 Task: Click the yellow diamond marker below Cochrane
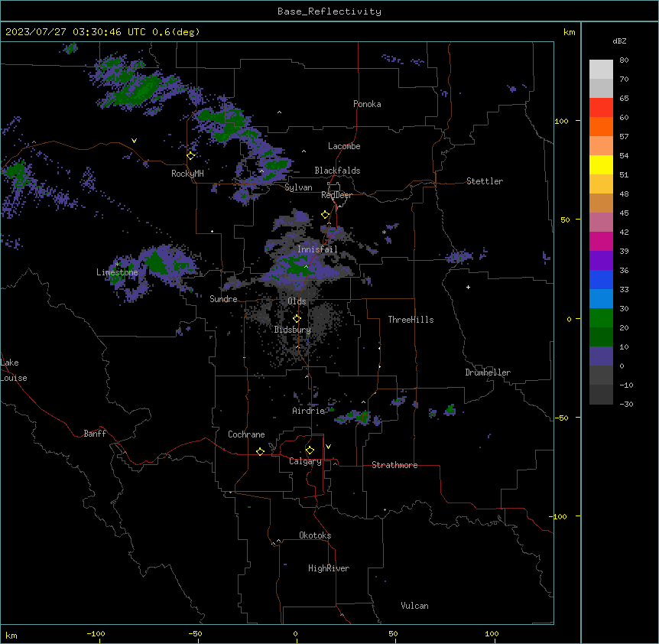pos(260,451)
